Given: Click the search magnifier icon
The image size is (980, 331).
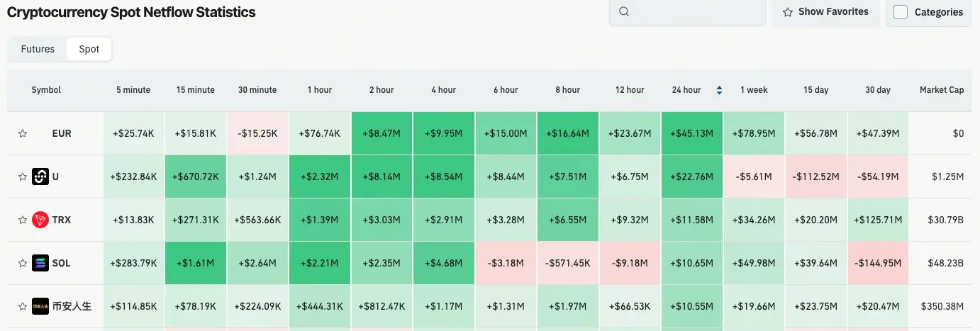Looking at the screenshot, I should 624,11.
